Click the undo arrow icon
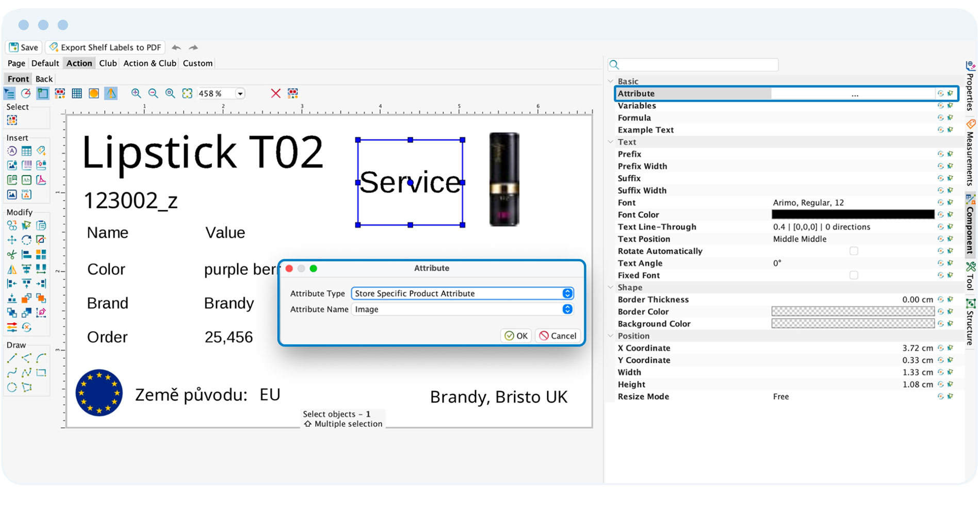The image size is (980, 529). click(x=176, y=47)
